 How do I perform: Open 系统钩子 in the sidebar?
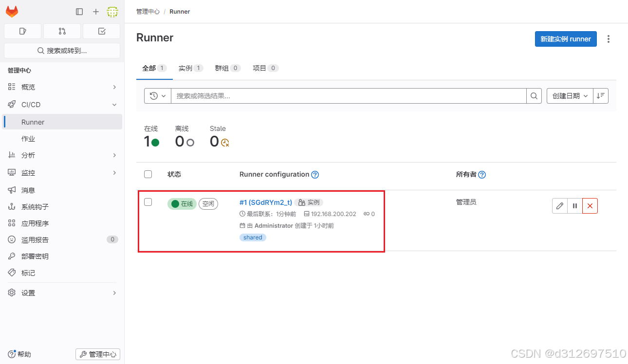(62, 207)
